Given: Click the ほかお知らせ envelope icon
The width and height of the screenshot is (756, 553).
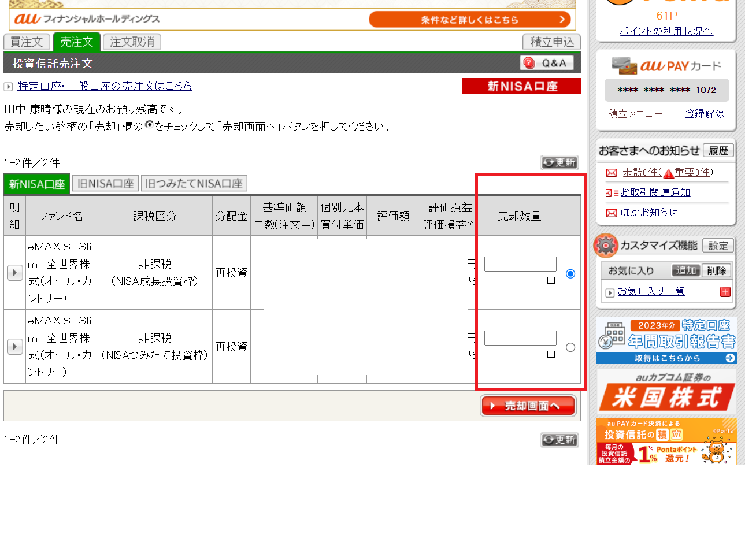Looking at the screenshot, I should click(611, 213).
